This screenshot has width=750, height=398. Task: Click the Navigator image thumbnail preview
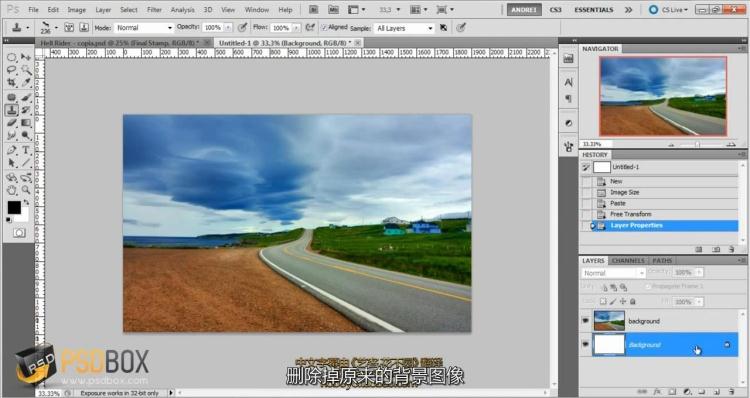click(663, 97)
